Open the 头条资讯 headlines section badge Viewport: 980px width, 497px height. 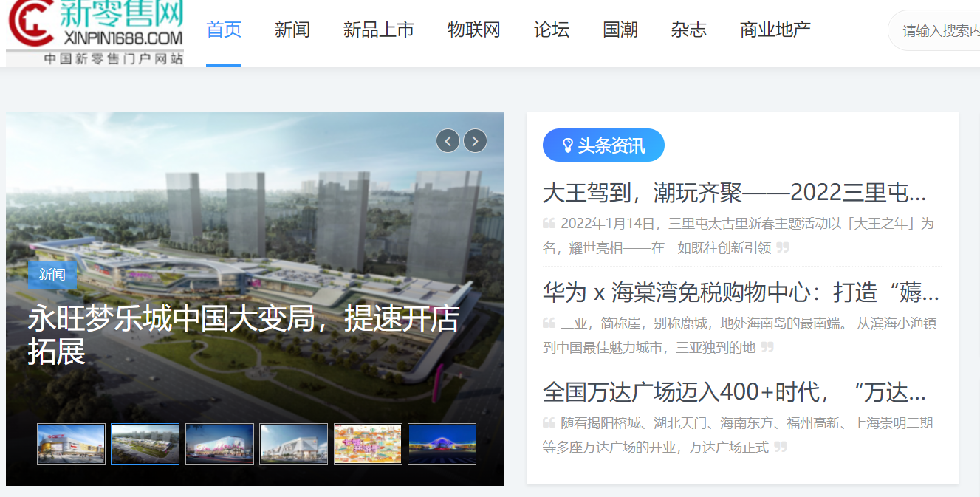point(603,145)
